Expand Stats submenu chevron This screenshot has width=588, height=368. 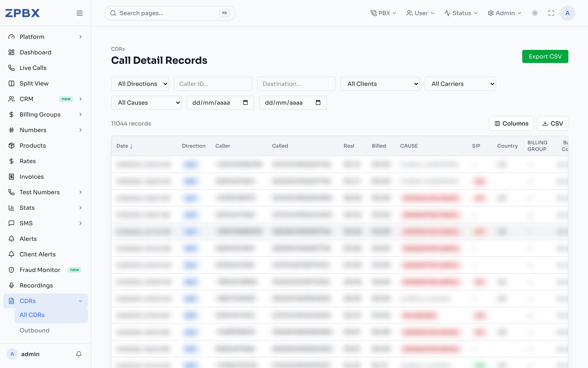point(80,208)
